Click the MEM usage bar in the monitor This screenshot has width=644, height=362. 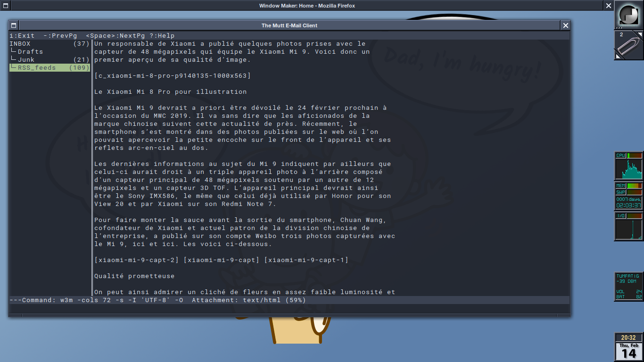tap(634, 186)
